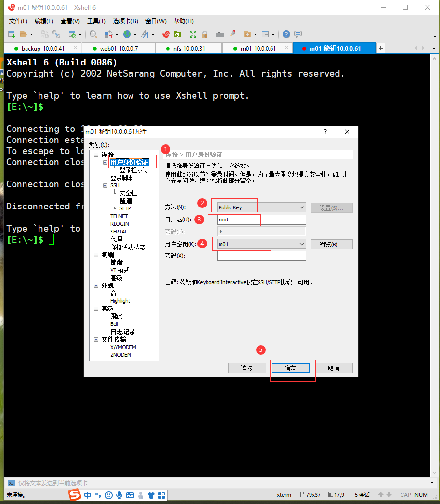Viewport: 440px width, 504px height.
Task: Click the status bar up arrow
Action: tap(380, 495)
